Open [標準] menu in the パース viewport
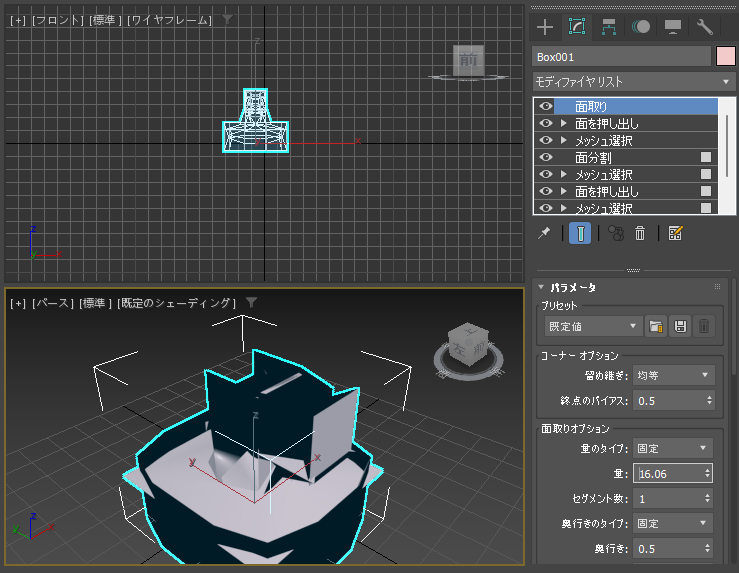739x573 pixels. 95,303
